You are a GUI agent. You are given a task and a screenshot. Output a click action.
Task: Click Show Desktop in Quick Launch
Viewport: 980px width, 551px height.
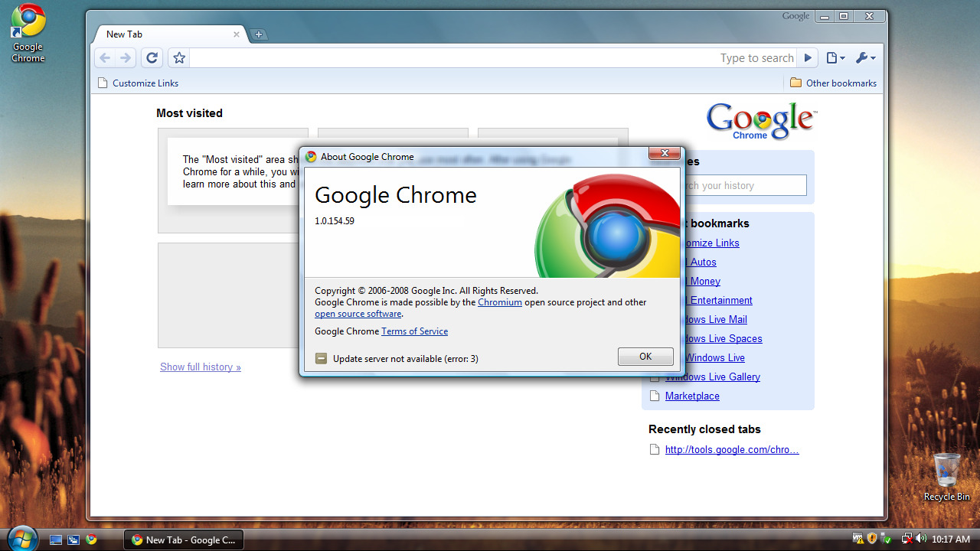pyautogui.click(x=56, y=540)
